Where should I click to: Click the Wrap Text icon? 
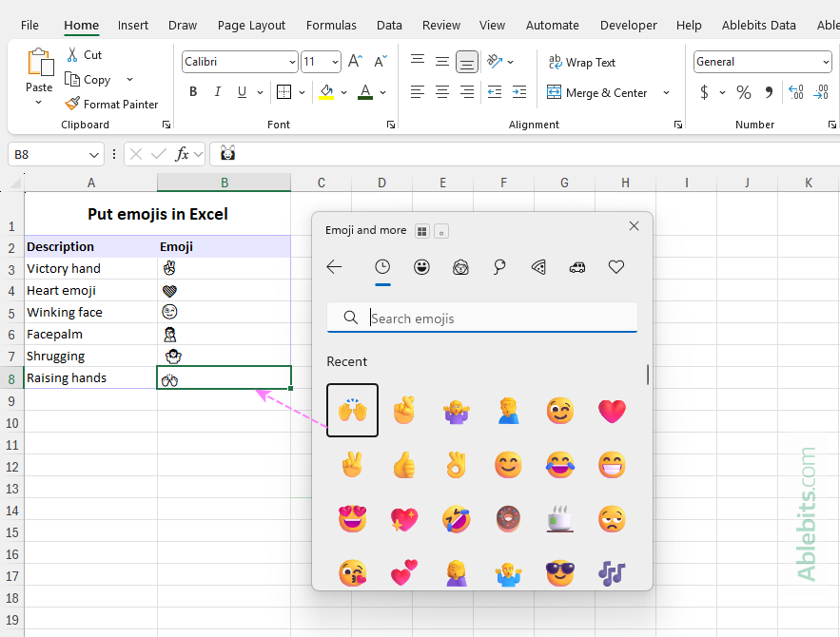557,62
